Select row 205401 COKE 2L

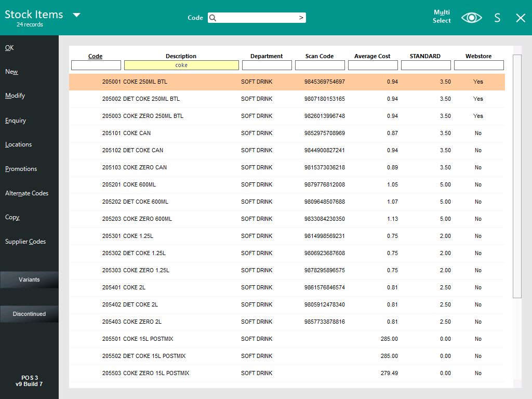pyautogui.click(x=287, y=287)
